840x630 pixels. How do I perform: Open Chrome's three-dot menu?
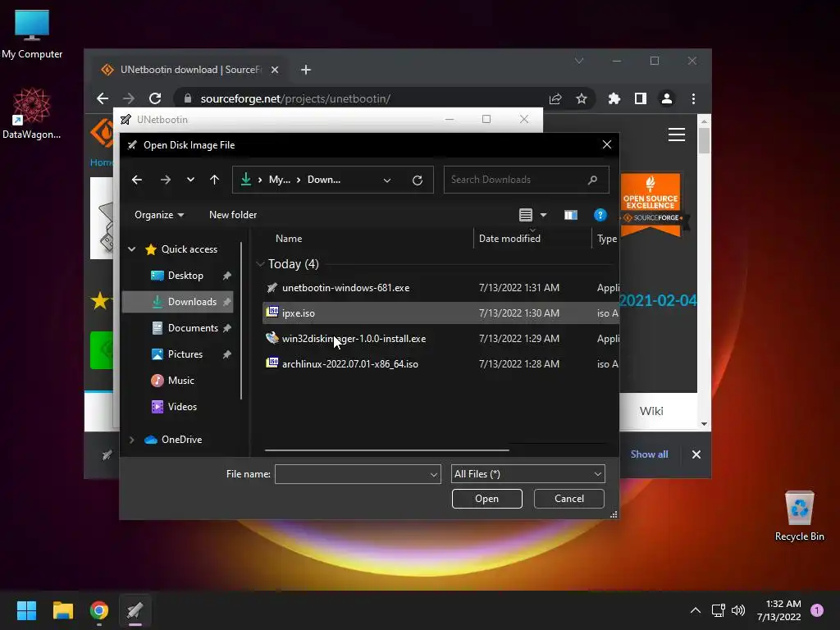(693, 98)
